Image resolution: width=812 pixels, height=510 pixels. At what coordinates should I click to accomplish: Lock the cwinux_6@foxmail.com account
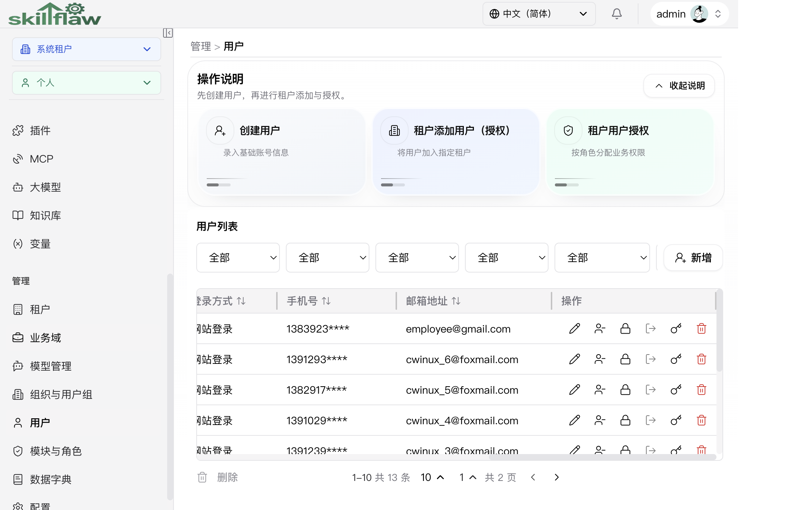click(x=625, y=359)
